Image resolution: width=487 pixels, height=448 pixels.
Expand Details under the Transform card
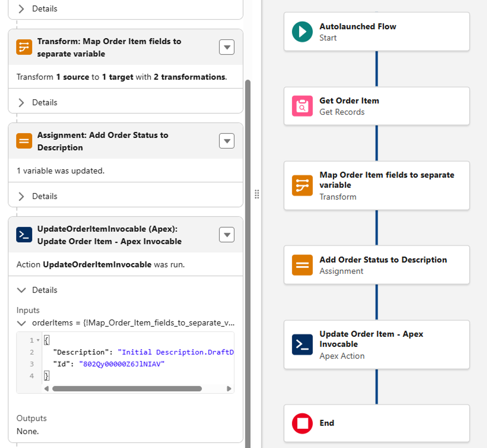[x=21, y=102]
